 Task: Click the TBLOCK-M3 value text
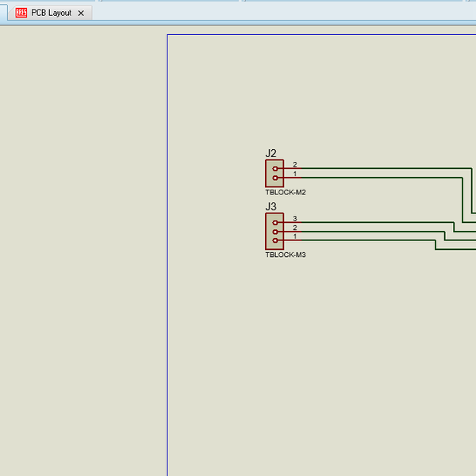click(286, 255)
